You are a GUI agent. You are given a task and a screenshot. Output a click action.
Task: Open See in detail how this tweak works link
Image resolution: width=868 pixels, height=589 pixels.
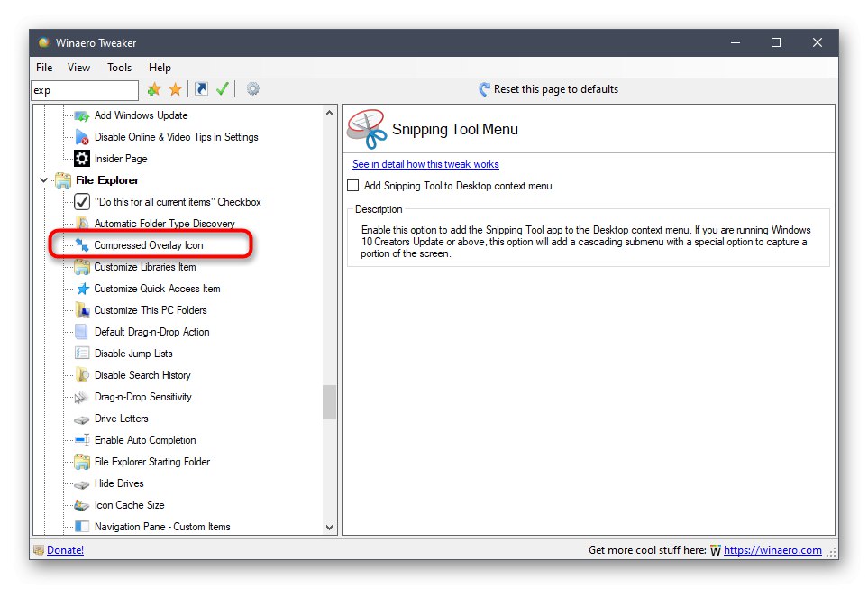pyautogui.click(x=425, y=164)
